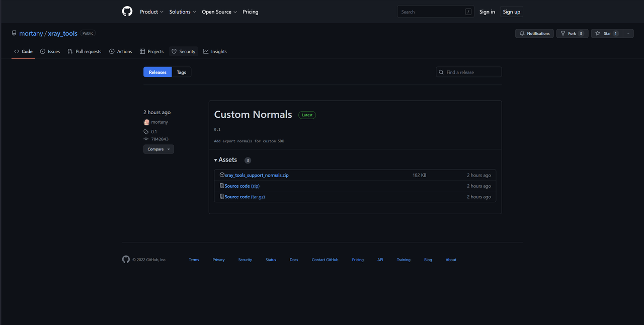Open the footer Pricing link

click(x=358, y=260)
